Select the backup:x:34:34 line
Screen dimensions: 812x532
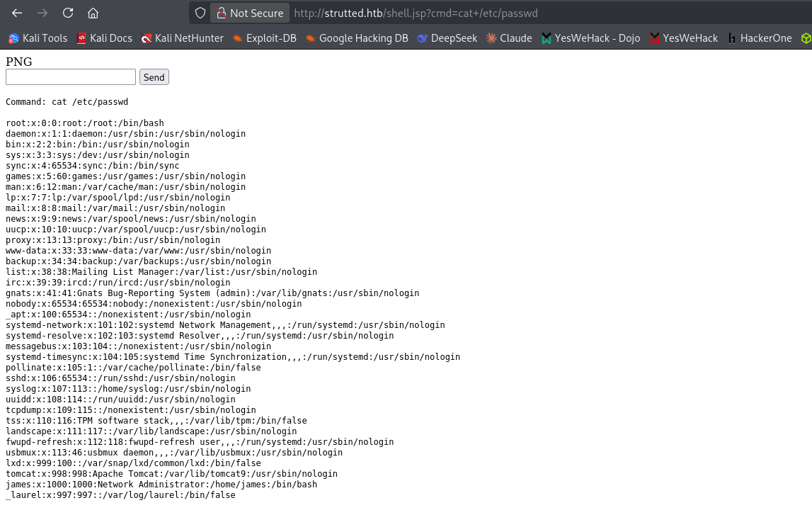[x=138, y=261]
